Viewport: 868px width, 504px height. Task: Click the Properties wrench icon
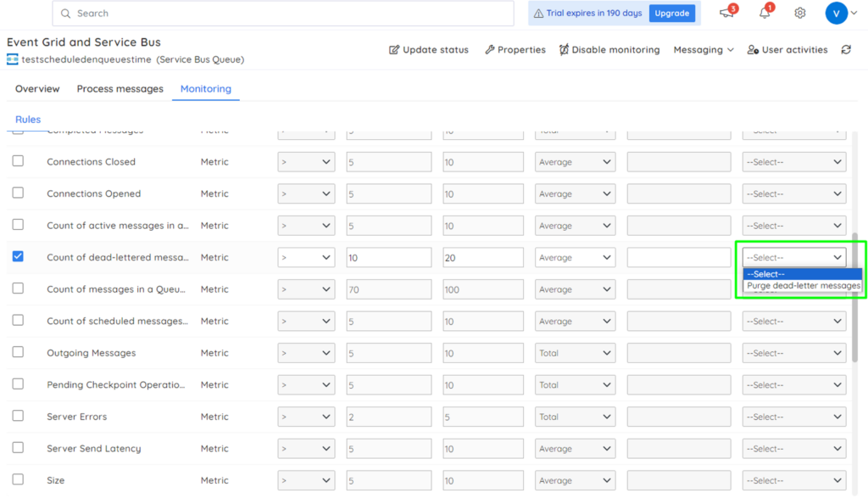[x=488, y=50]
